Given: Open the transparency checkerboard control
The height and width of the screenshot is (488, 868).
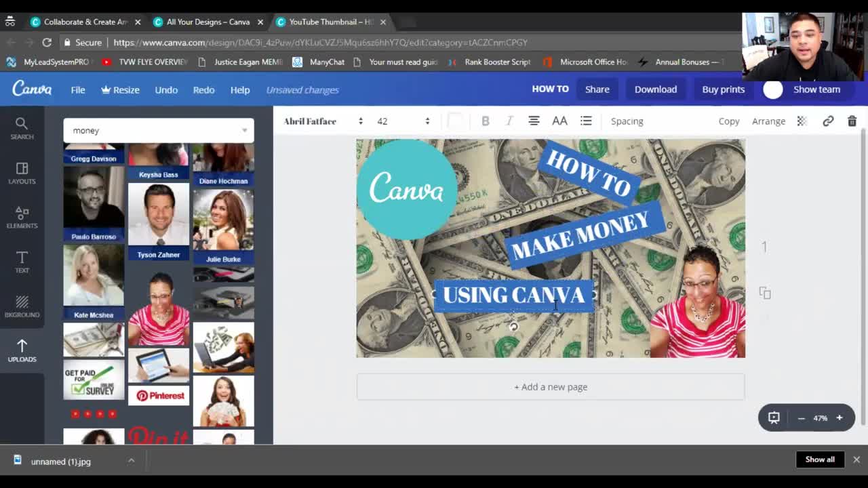Looking at the screenshot, I should (802, 121).
